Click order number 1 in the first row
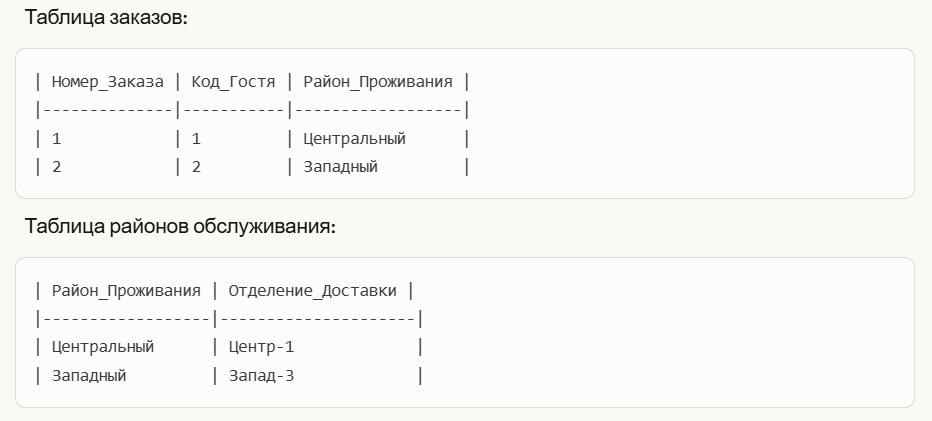Viewport: 932px width, 421px height. 57,139
